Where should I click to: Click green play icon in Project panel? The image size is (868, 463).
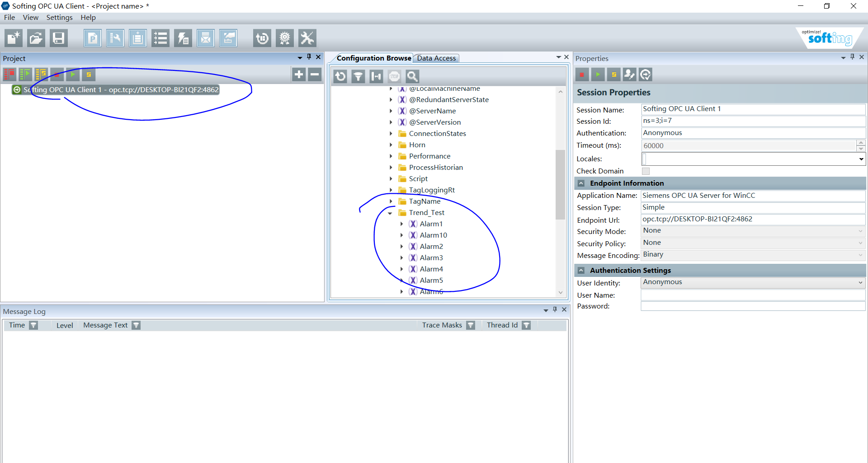[73, 75]
